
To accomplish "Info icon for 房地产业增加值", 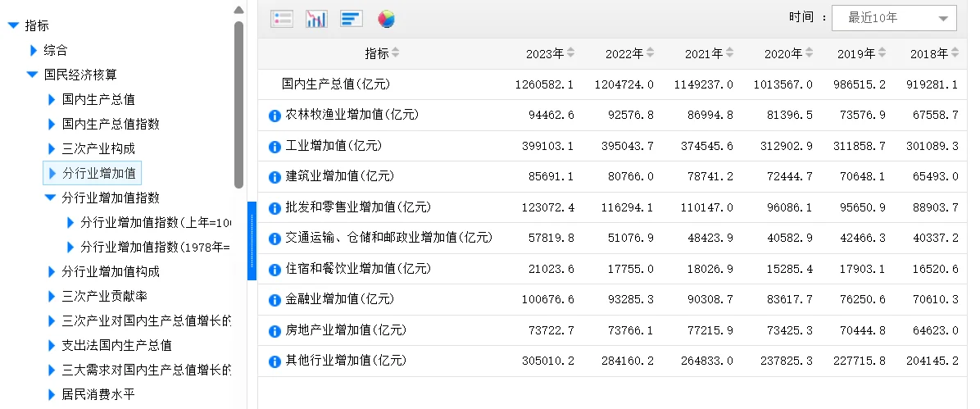I will pos(274,331).
